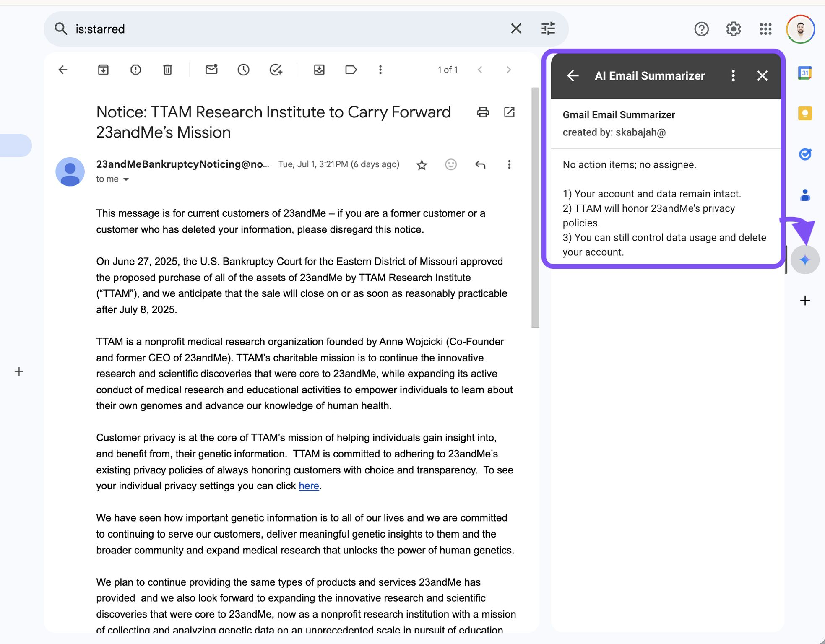The image size is (825, 644).
Task: Open email in new window
Action: coord(509,112)
